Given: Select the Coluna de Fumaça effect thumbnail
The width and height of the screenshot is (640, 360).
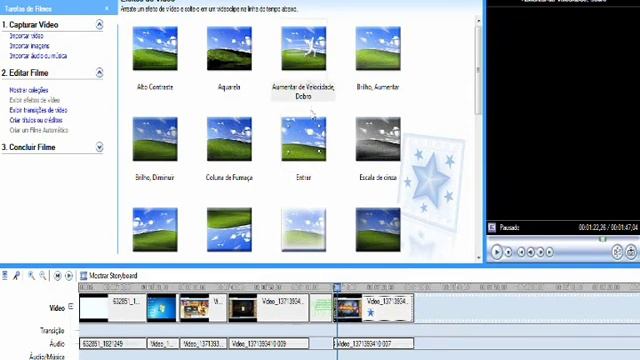Looking at the screenshot, I should pyautogui.click(x=229, y=139).
